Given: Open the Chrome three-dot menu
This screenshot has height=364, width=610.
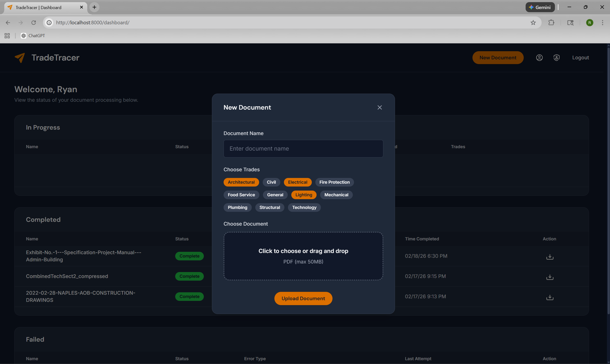Looking at the screenshot, I should [x=603, y=23].
